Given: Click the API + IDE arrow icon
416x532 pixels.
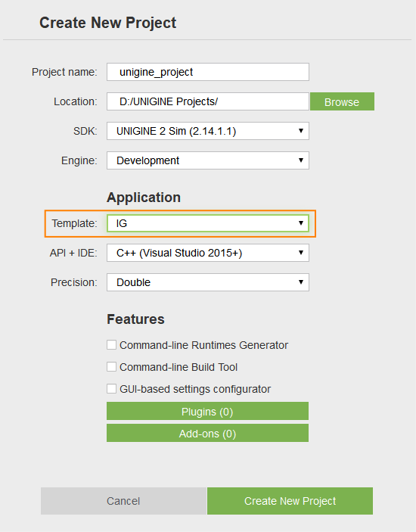Looking at the screenshot, I should tap(301, 253).
